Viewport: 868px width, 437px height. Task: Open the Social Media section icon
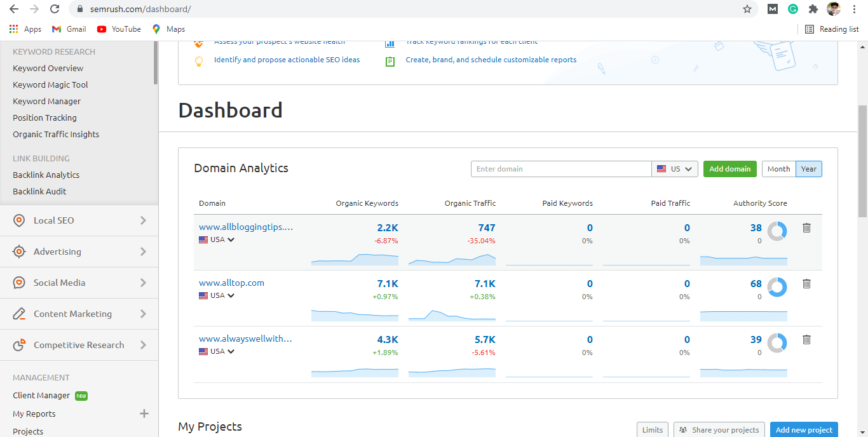(x=18, y=283)
